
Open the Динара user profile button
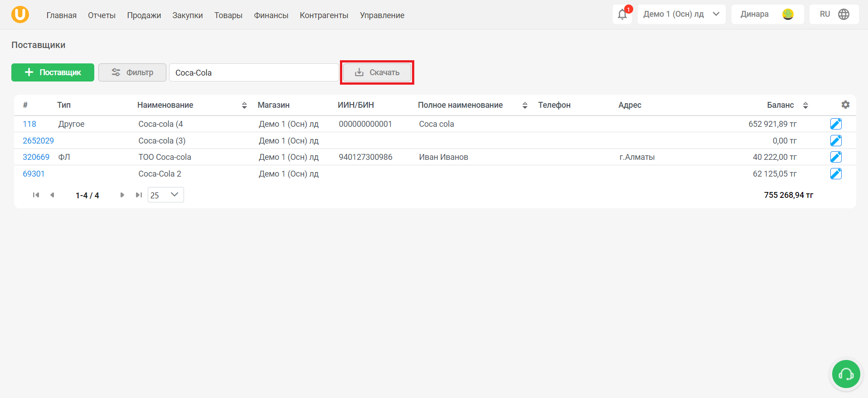click(767, 14)
